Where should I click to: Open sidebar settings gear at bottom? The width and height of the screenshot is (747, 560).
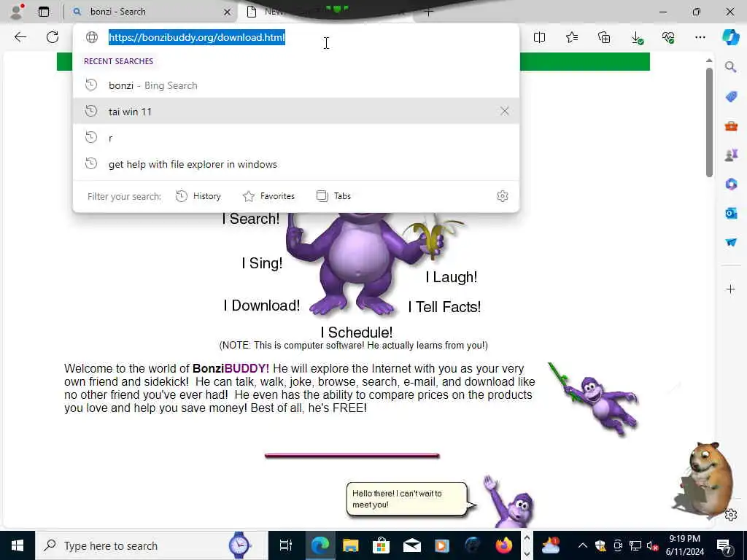pyautogui.click(x=731, y=515)
